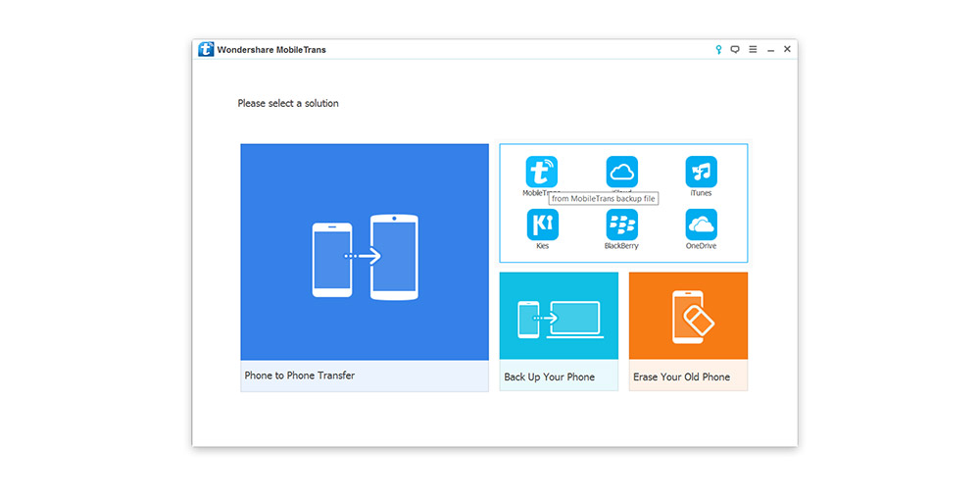Viewport: 980px width, 501px height.
Task: Click the MobileTrans app logo in title bar
Action: (206, 49)
